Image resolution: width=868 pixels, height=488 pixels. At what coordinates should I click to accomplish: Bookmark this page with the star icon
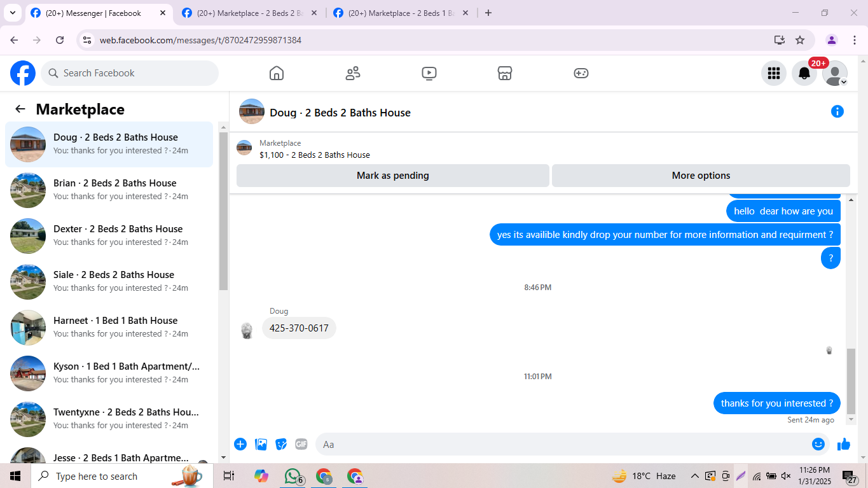tap(800, 40)
